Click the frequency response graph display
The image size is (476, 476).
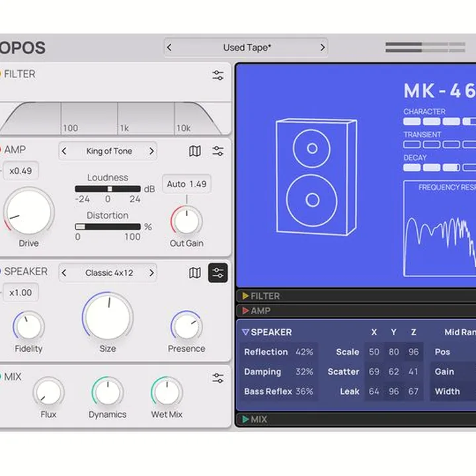(440, 229)
